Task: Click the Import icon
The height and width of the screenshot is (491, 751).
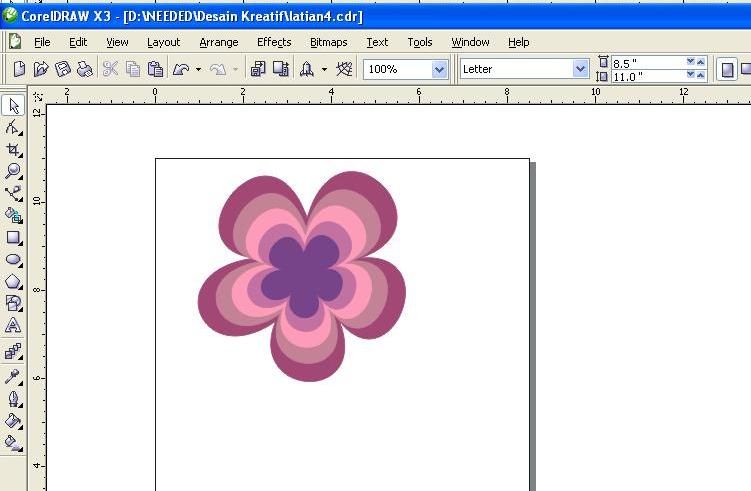Action: (x=258, y=69)
